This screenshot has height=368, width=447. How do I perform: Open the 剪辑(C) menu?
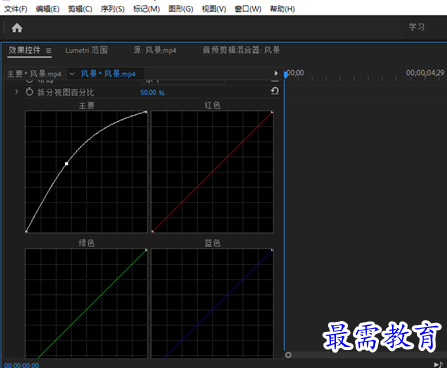pos(80,9)
